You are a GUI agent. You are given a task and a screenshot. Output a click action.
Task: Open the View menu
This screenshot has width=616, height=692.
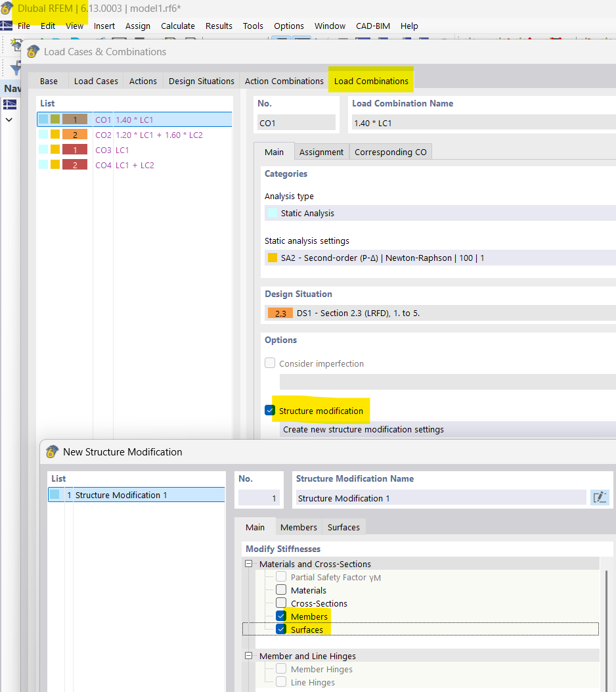(x=74, y=26)
